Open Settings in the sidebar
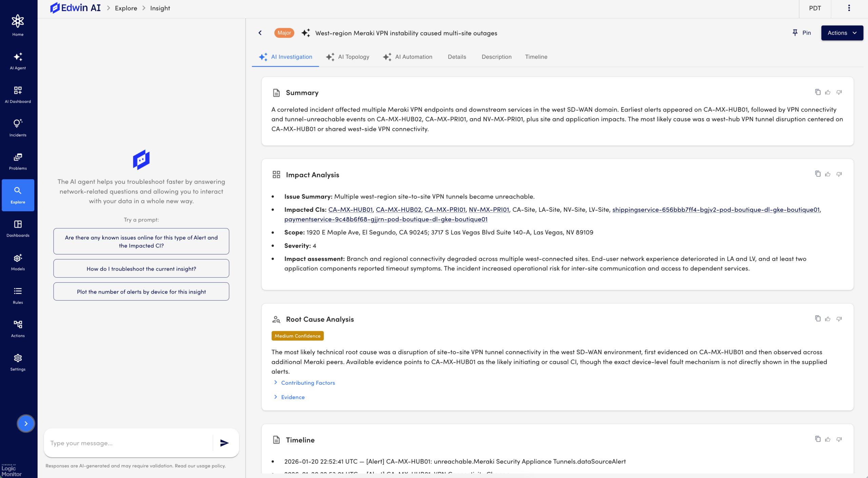This screenshot has height=478, width=868. tap(18, 362)
